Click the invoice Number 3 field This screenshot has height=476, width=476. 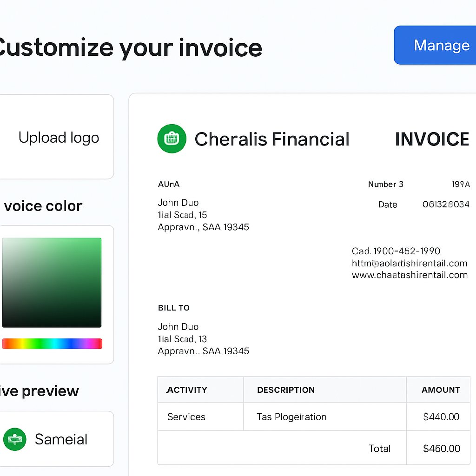click(386, 184)
